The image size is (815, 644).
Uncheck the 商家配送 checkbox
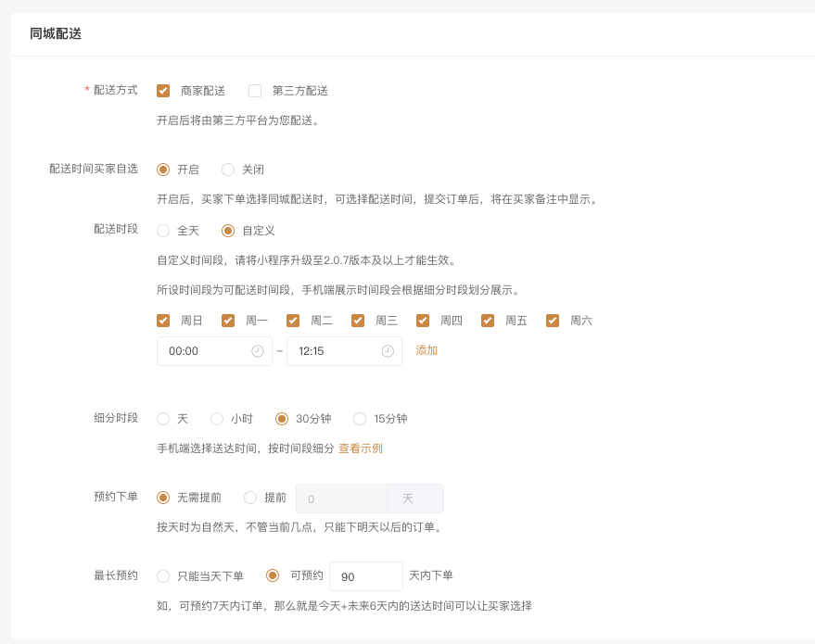163,91
